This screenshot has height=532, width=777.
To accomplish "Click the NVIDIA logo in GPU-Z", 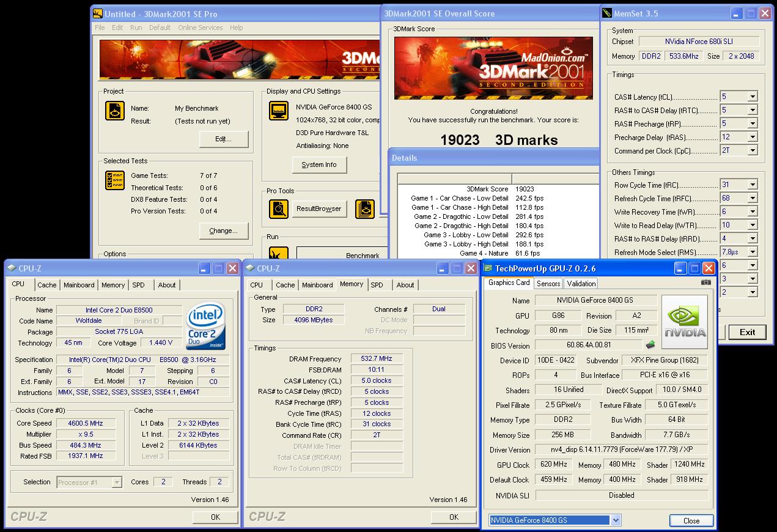I will click(685, 322).
